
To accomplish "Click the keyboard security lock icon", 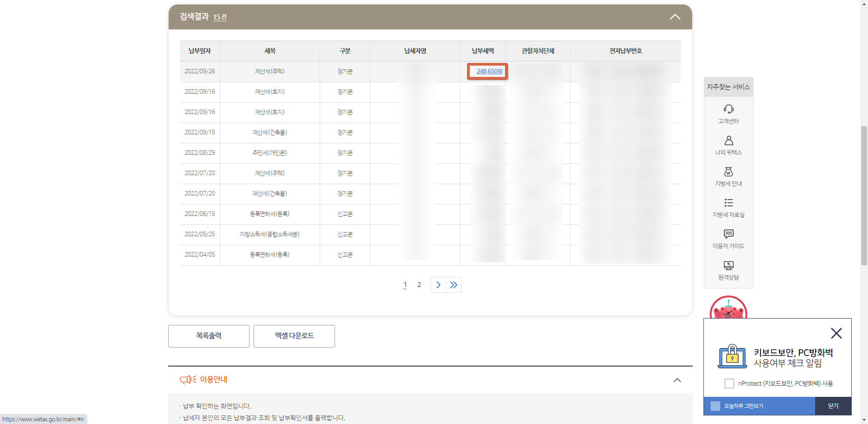I will click(732, 356).
